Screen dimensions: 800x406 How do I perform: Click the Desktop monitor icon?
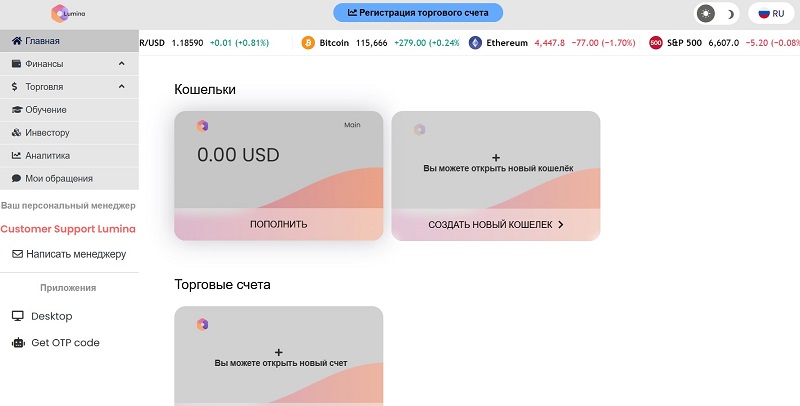point(17,316)
